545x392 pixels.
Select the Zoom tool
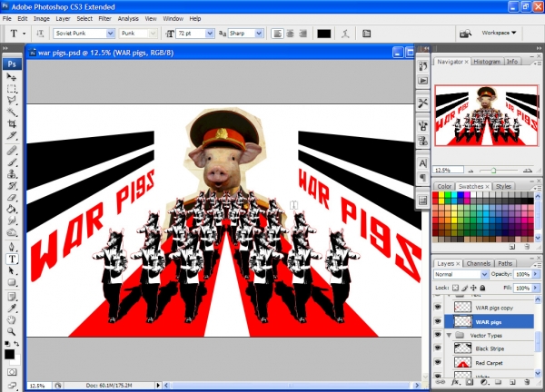coord(12,331)
